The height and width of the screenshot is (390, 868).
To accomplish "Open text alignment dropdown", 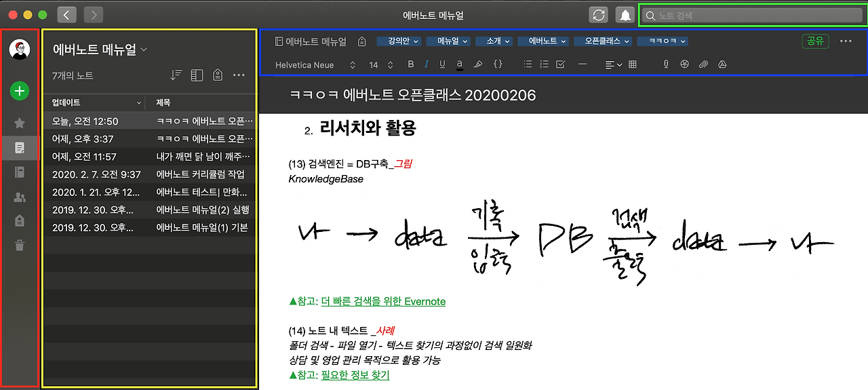I will pyautogui.click(x=614, y=64).
